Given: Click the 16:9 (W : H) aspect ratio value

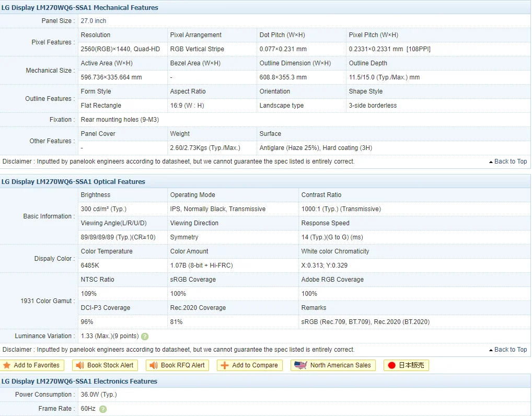Looking at the screenshot, I should [187, 105].
